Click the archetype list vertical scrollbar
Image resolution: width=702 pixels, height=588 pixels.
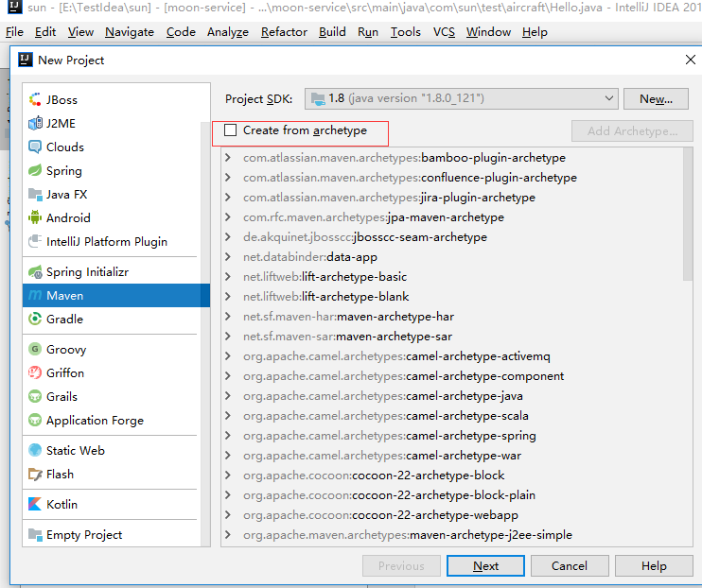688,215
